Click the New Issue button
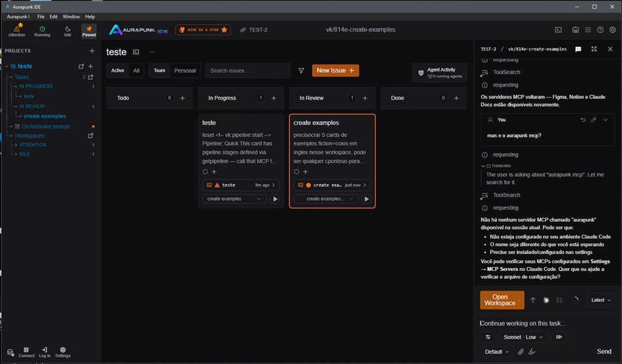The height and width of the screenshot is (364, 622). [335, 71]
